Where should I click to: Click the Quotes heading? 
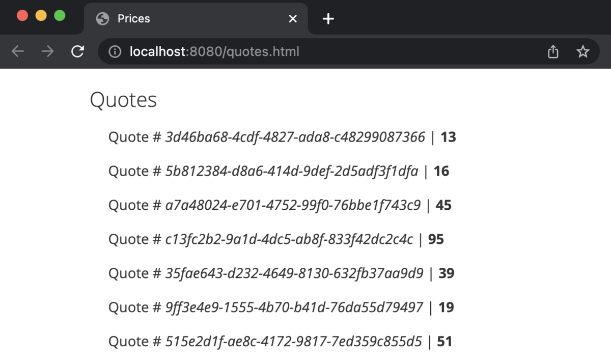click(123, 100)
